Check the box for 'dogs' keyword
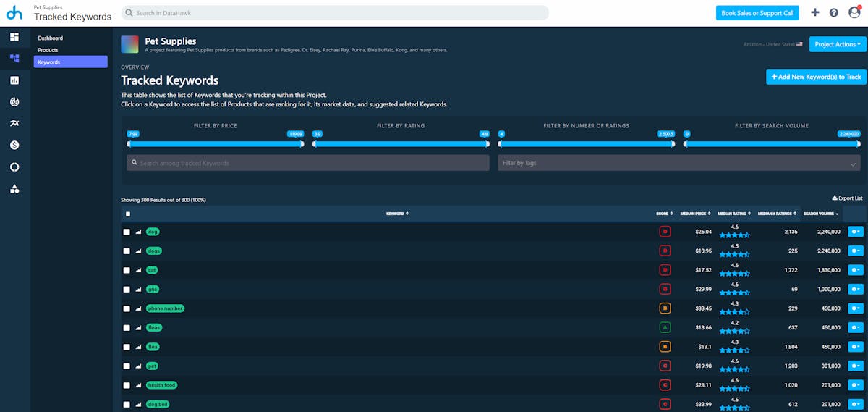This screenshot has height=412, width=868. tap(127, 251)
